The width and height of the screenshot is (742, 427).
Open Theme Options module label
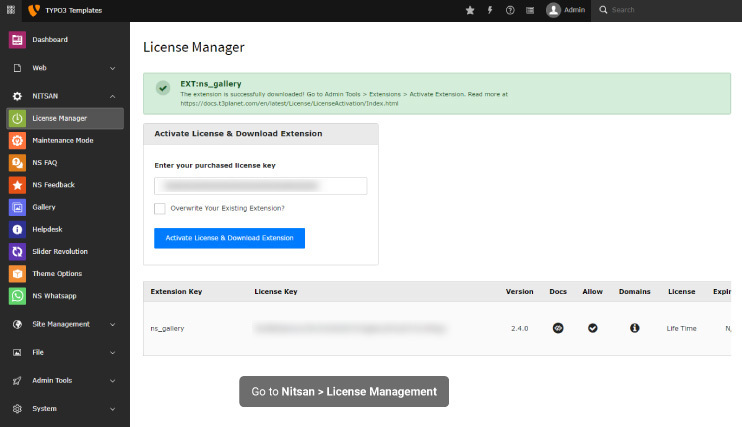click(x=57, y=274)
